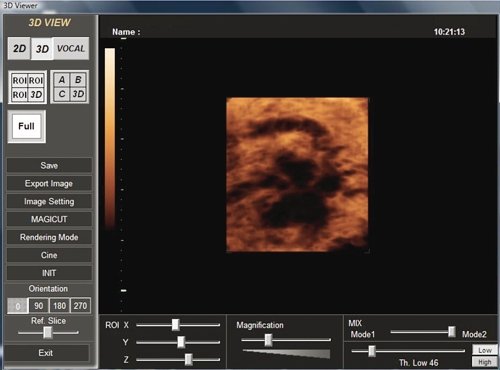Click the magnification wedge indicator
500x370 pixels.
tap(287, 354)
